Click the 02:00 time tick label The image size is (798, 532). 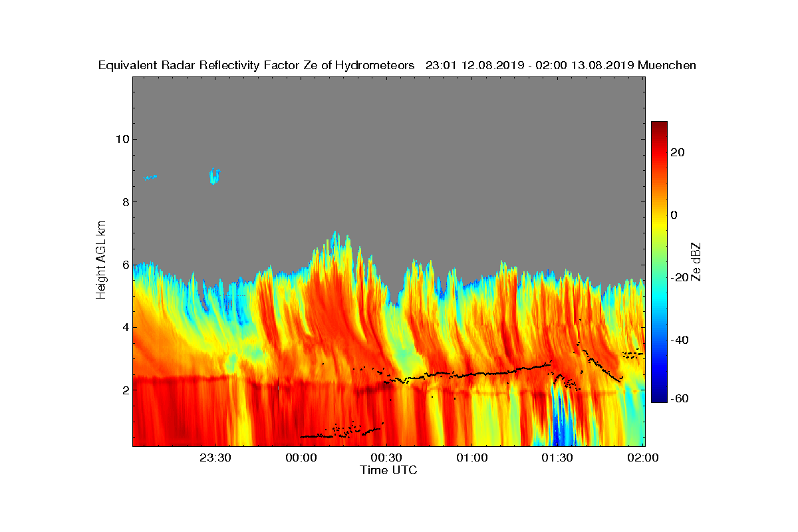point(643,458)
